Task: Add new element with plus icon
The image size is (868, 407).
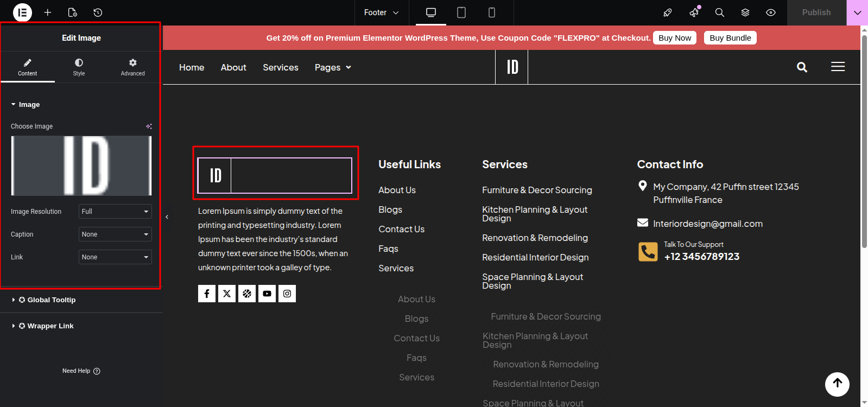Action: point(48,12)
